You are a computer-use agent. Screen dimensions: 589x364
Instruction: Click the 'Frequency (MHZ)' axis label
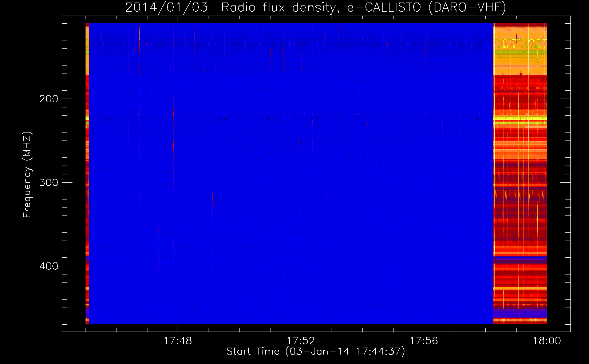27,175
